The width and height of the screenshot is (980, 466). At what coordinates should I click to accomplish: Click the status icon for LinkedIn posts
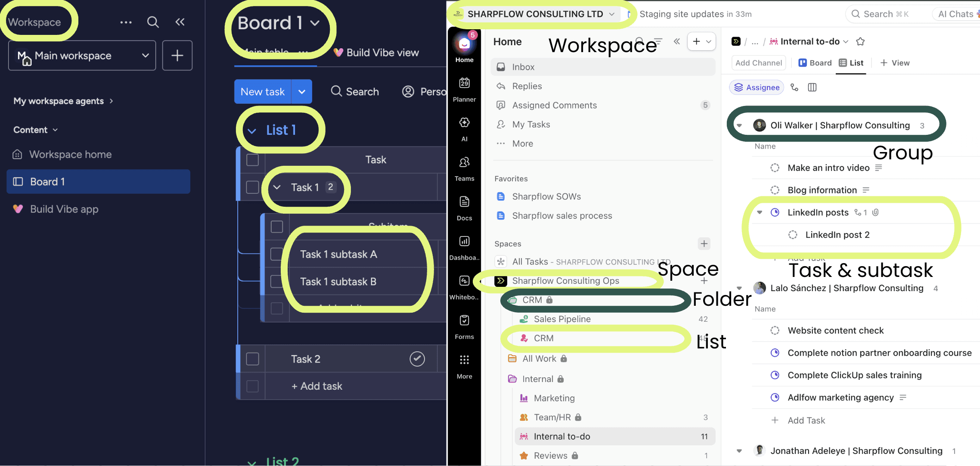coord(775,212)
